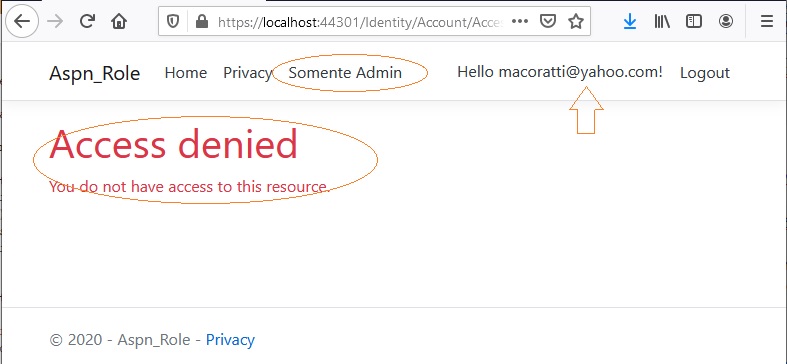Open the Somente Admin nav link
This screenshot has width=787, height=364.
click(x=345, y=73)
